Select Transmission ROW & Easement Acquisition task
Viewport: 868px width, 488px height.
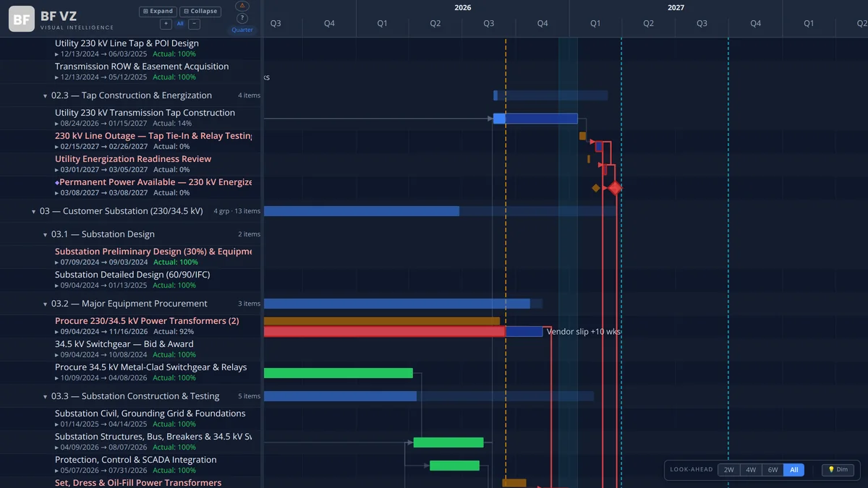pyautogui.click(x=142, y=67)
